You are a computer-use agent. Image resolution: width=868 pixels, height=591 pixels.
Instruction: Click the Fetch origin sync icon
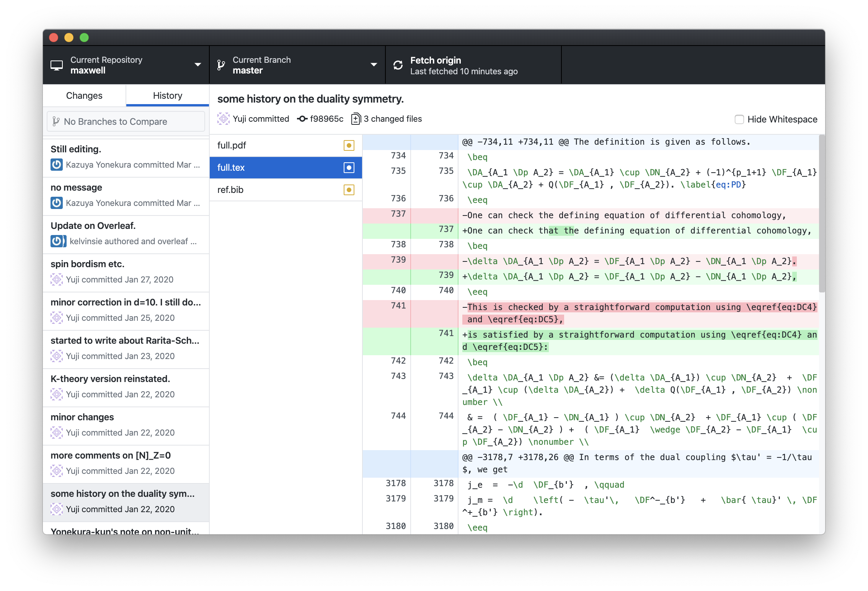pyautogui.click(x=398, y=65)
